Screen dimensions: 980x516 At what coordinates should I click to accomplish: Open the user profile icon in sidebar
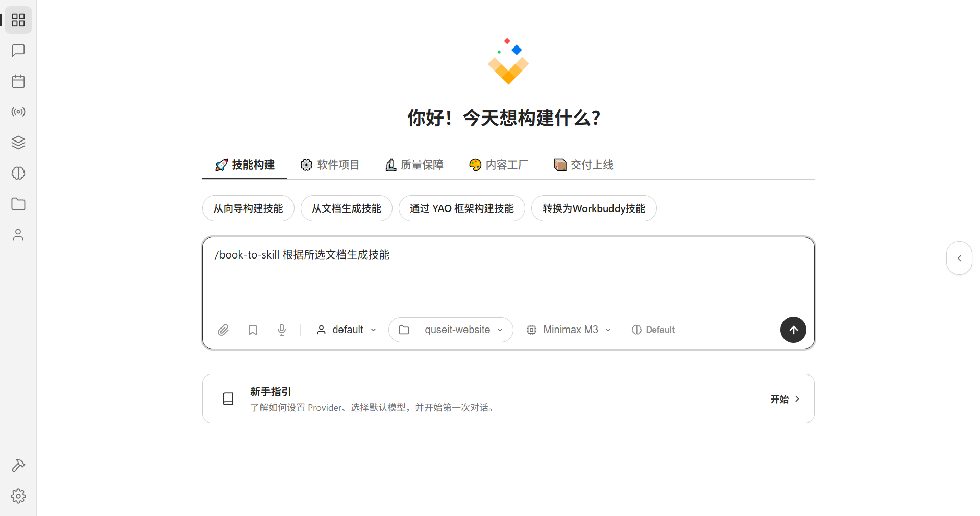[x=18, y=234]
